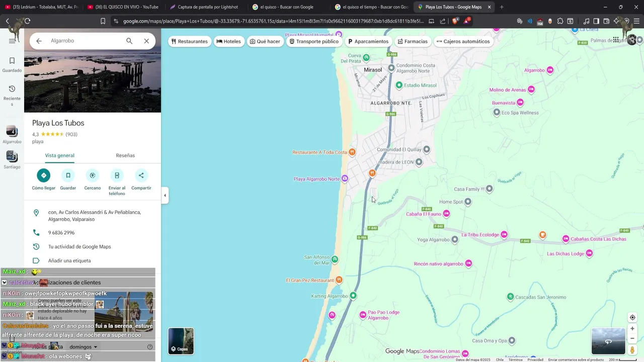Click Enviar al teléfono icon

pos(117,175)
